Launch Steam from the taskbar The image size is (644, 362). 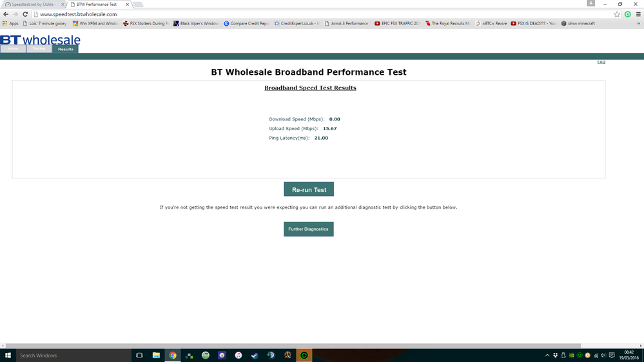[255, 356]
